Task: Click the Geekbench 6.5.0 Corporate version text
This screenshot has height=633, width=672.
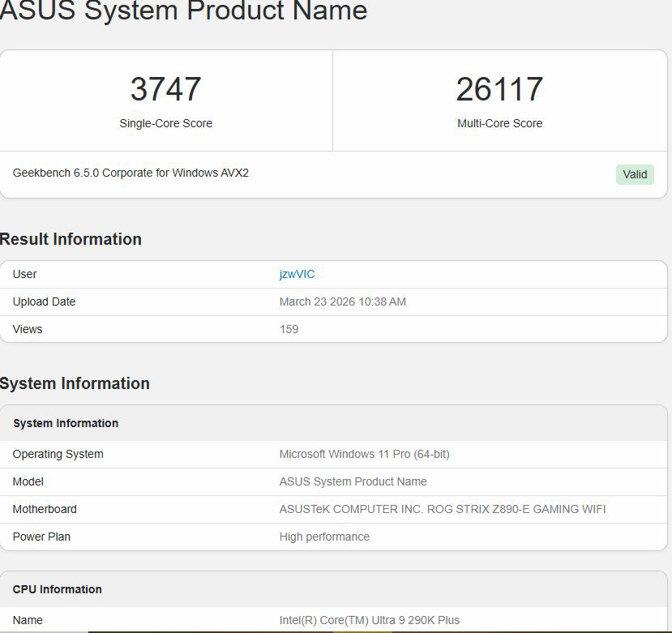Action: (130, 173)
